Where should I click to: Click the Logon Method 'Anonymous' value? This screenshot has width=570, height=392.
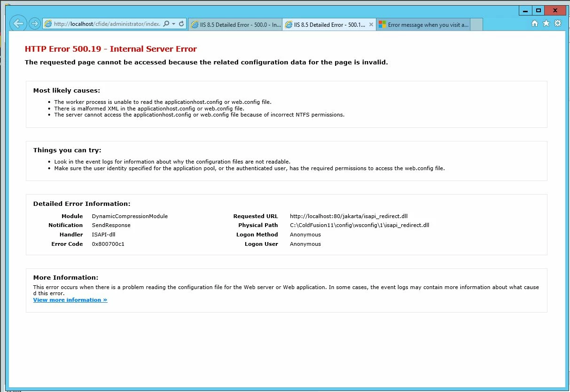tap(305, 235)
